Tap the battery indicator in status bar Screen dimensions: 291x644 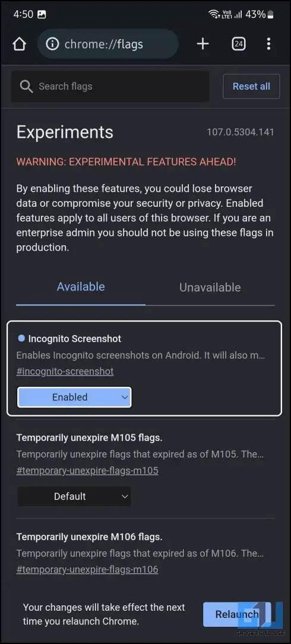(x=270, y=14)
